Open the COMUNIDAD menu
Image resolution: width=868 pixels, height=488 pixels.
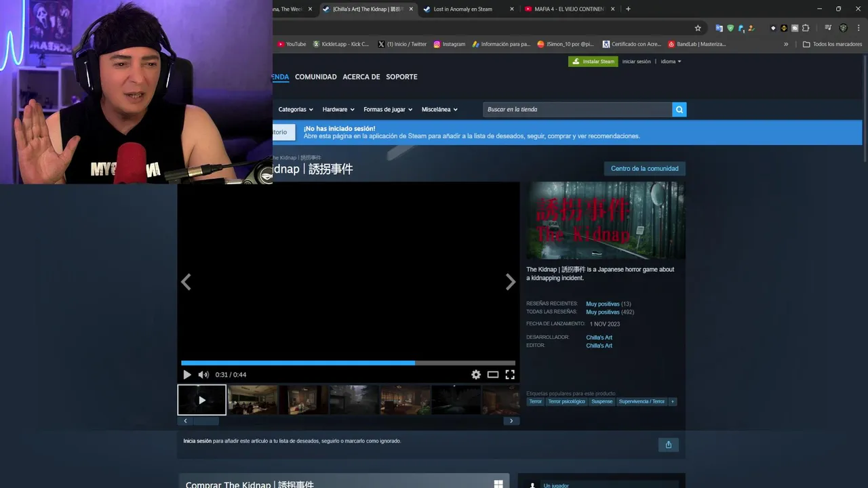(x=316, y=77)
